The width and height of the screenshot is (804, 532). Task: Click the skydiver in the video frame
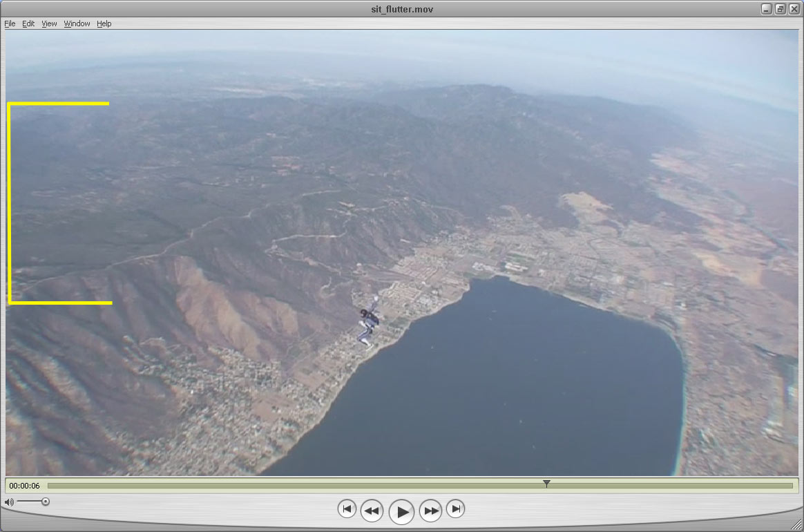[369, 322]
